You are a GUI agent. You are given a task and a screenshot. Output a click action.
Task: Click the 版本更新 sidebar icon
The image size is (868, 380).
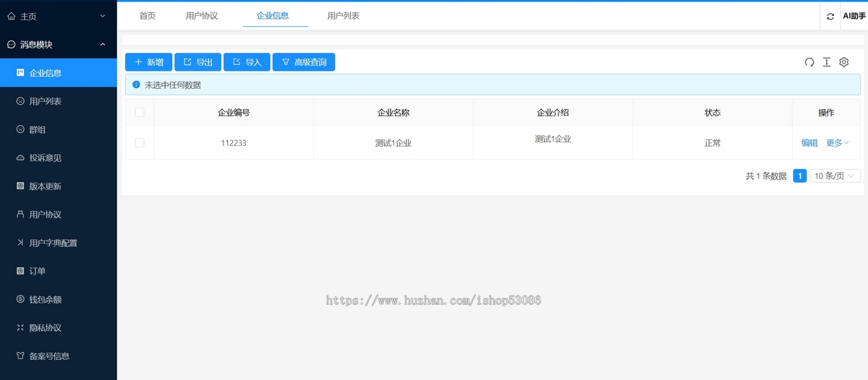coord(20,186)
